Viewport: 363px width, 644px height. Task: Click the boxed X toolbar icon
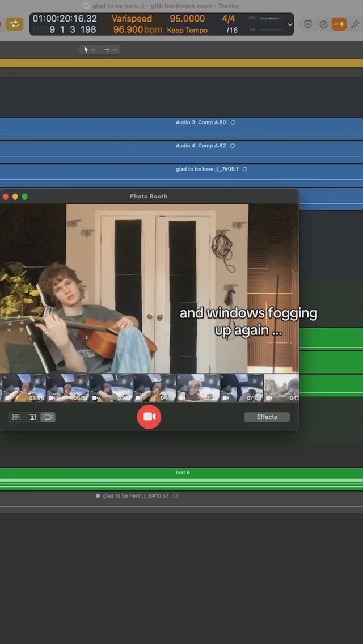[307, 24]
